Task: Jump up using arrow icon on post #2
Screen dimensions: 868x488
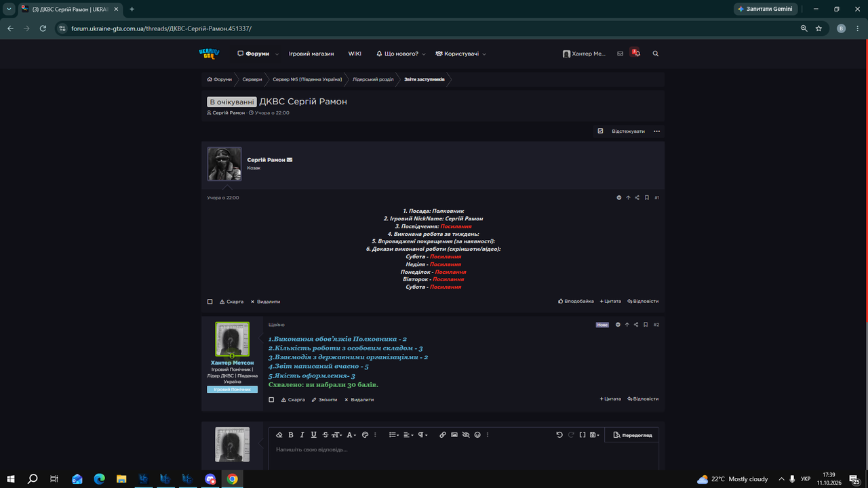Action: pos(627,325)
